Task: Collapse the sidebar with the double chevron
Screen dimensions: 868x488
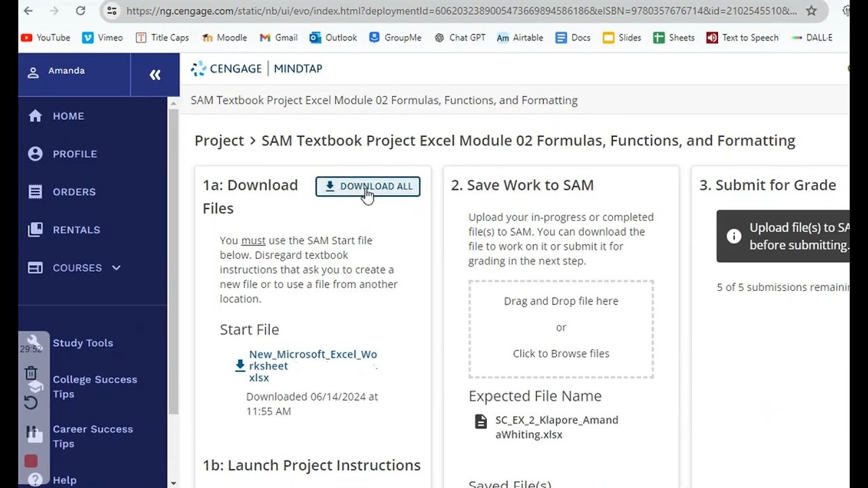Action: [x=155, y=75]
